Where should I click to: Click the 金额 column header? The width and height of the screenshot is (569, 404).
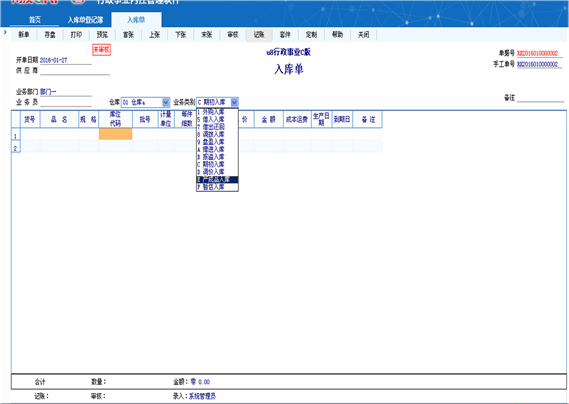point(269,119)
